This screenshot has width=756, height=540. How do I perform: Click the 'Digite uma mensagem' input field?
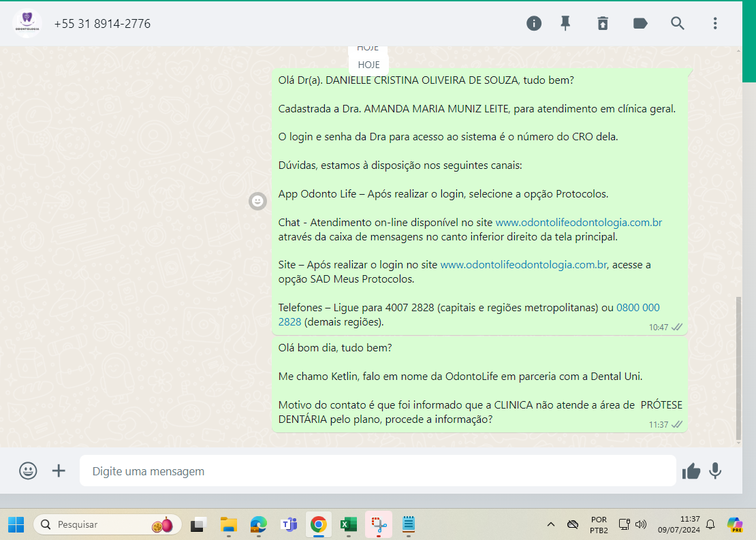[378, 471]
